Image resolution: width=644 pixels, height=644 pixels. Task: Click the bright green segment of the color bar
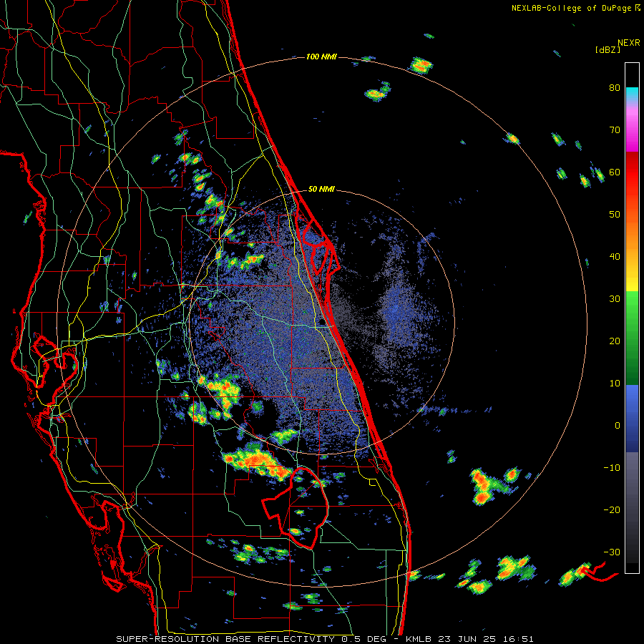click(x=632, y=312)
